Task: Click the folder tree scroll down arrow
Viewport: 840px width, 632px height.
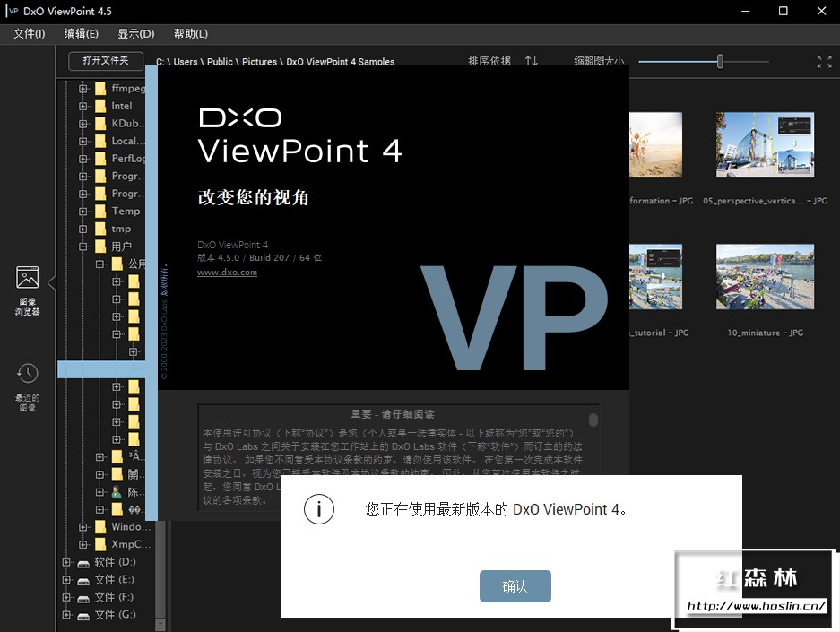Action: click(160, 625)
